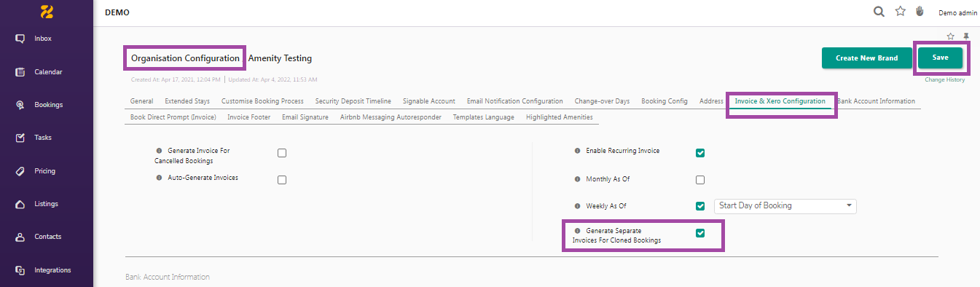This screenshot has height=287, width=980.
Task: Disable Enable Recurring Invoice checkbox
Action: click(x=700, y=153)
